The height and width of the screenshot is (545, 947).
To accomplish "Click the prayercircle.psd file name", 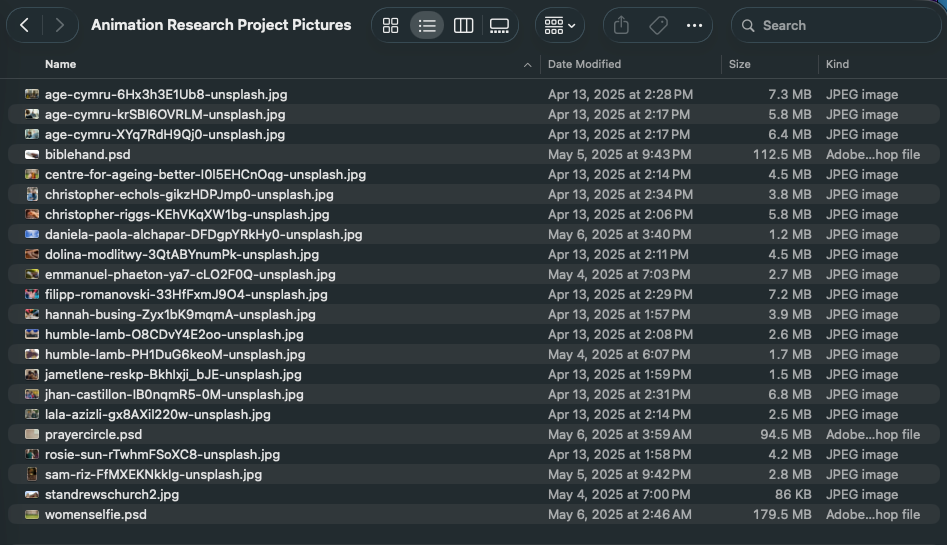I will (x=94, y=434).
